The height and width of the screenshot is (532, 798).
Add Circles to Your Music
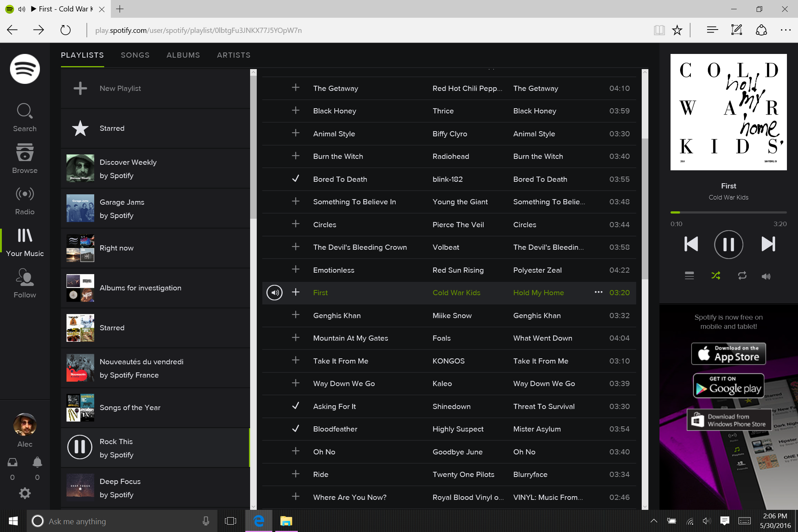point(296,224)
